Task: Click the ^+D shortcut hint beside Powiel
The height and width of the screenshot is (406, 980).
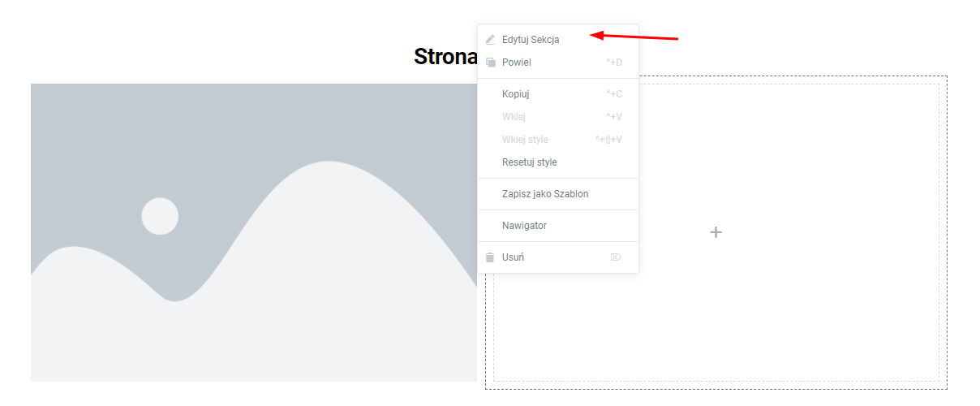Action: pyautogui.click(x=614, y=63)
